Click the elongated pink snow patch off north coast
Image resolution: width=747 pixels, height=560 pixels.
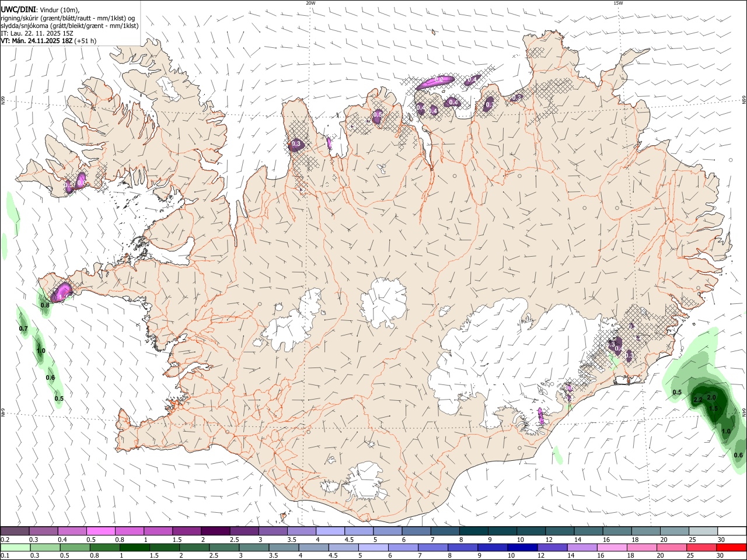coord(436,82)
